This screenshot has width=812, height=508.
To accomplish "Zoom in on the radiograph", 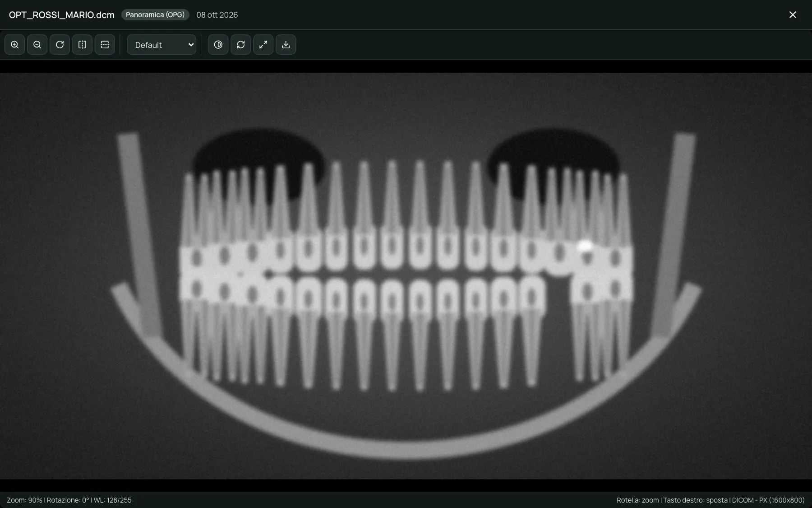I will (14, 45).
